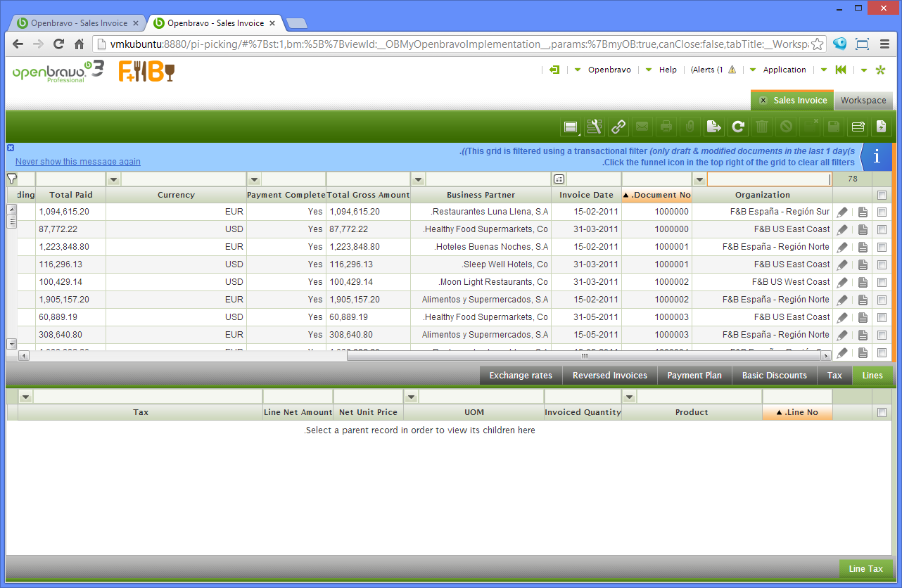Switch to the Workspace tab
Screen dimensions: 902x588
pos(863,101)
